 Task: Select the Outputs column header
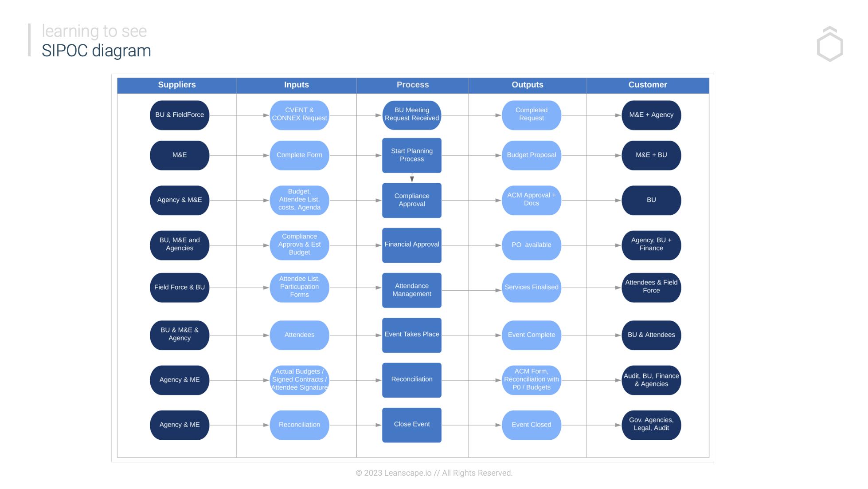(527, 84)
